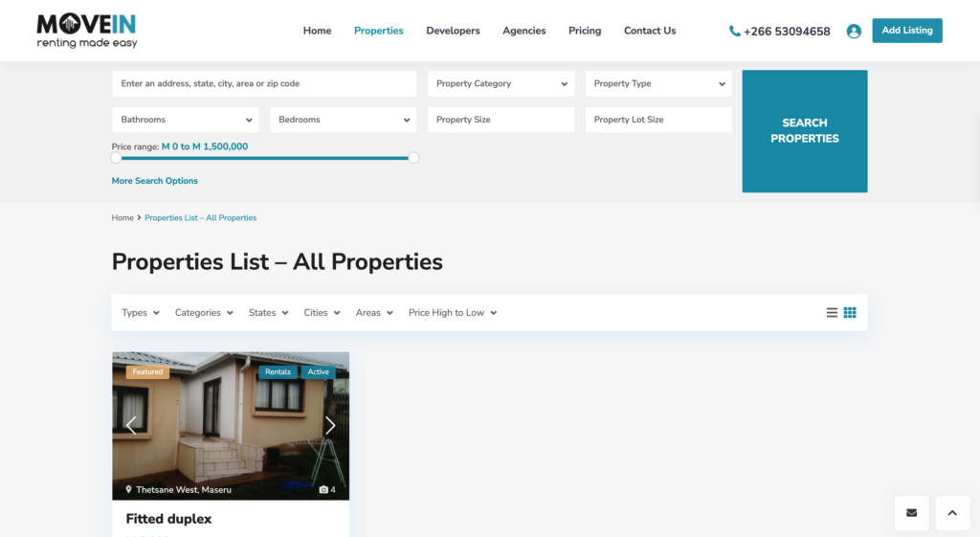Expand the Bathrooms dropdown
The height and width of the screenshot is (537, 980).
[x=186, y=120]
